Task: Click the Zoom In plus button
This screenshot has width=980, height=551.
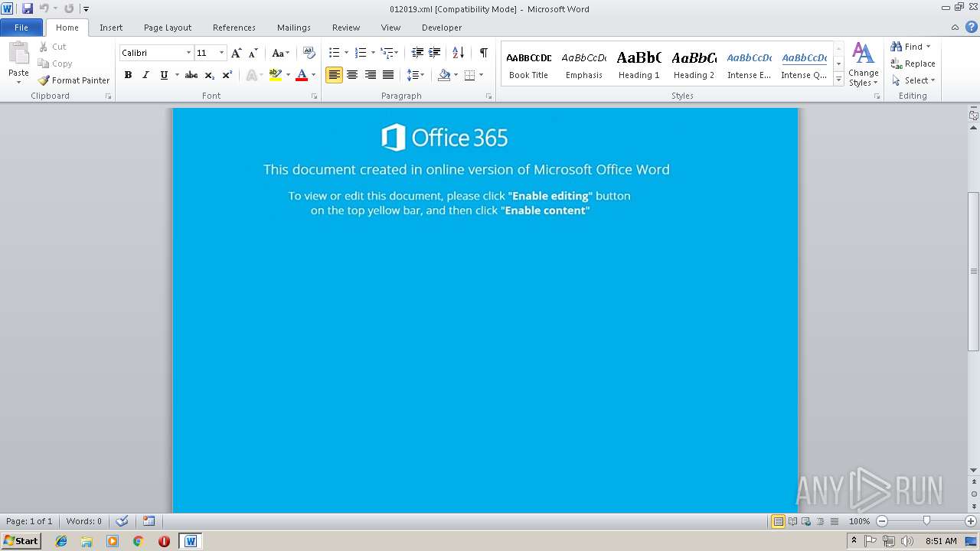Action: [971, 521]
